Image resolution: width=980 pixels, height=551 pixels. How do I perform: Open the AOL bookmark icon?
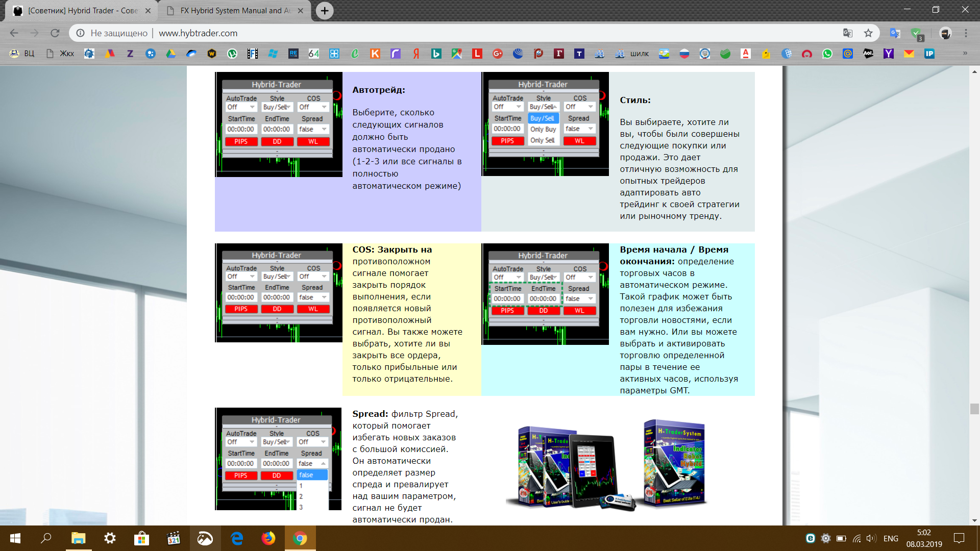click(868, 54)
